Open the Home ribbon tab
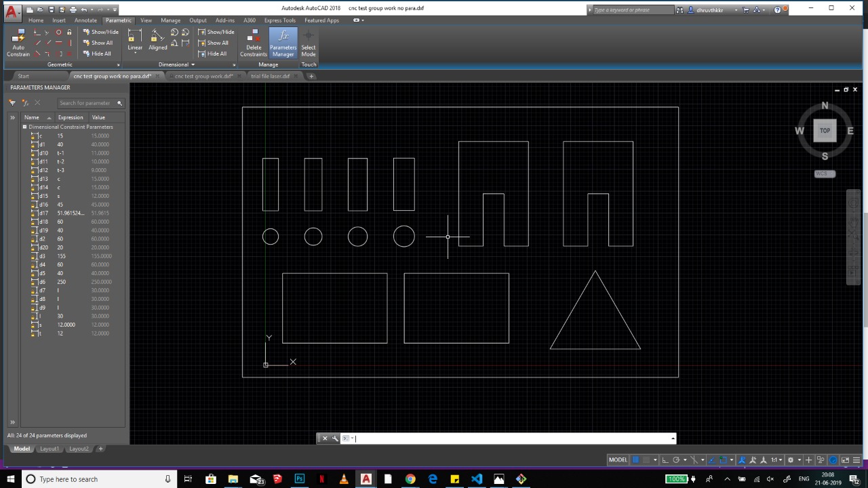 tap(36, 20)
